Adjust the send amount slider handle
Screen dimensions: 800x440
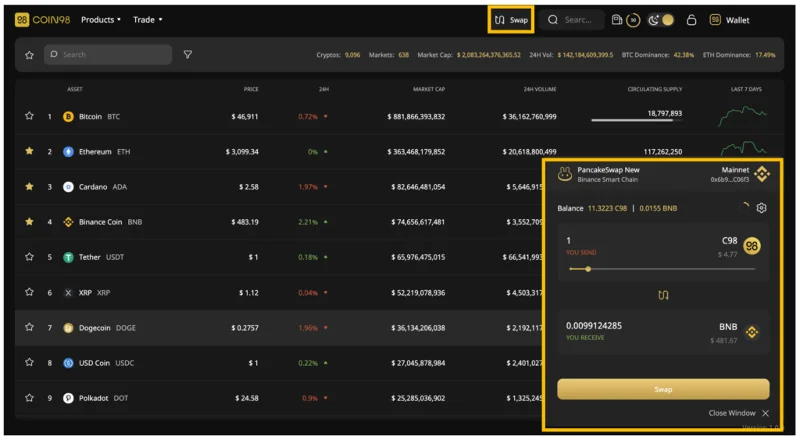tap(588, 269)
